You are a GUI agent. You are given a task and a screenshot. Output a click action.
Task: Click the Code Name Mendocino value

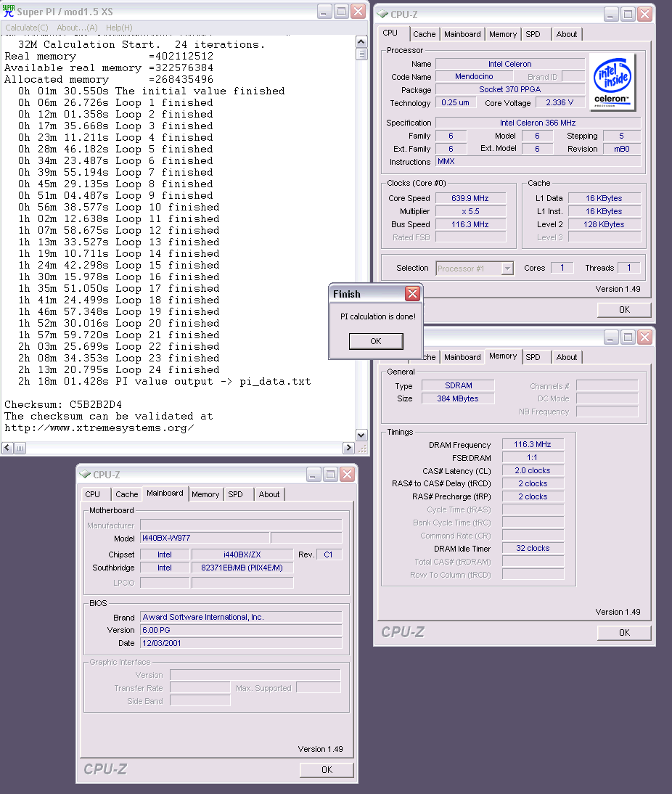coord(474,76)
